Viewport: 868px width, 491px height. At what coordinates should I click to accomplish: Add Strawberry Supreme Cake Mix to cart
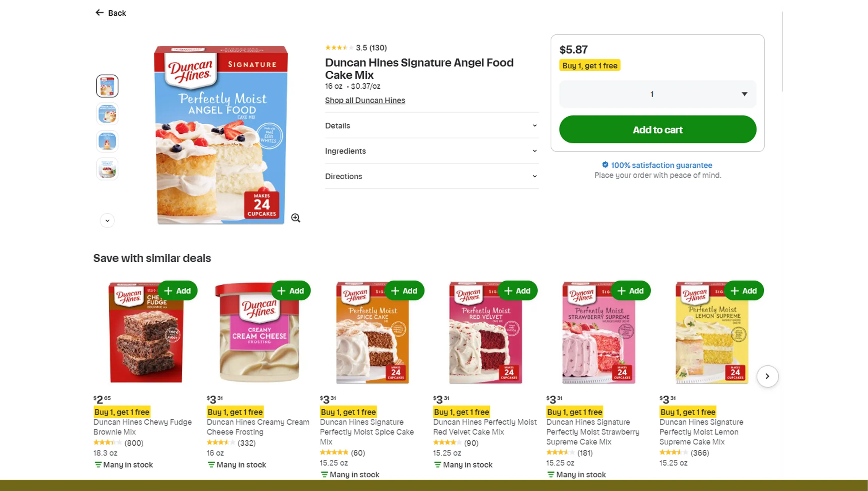click(631, 290)
